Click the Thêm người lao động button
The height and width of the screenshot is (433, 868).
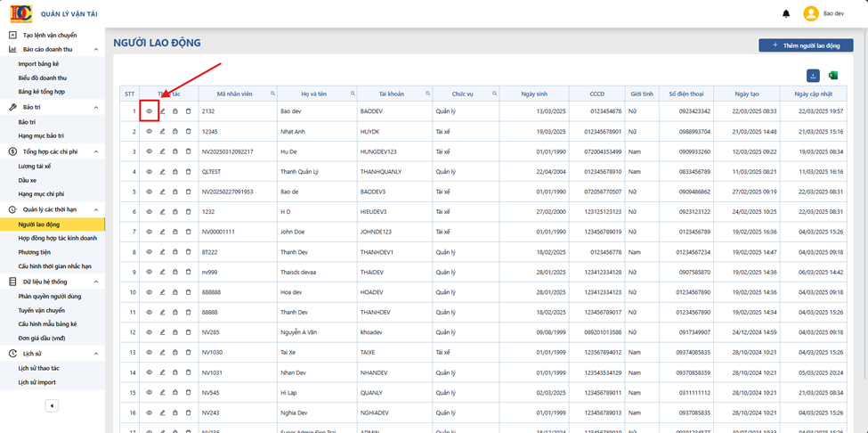coord(806,45)
